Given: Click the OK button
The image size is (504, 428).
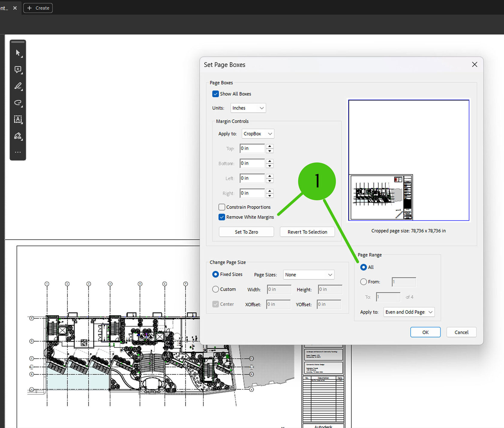Looking at the screenshot, I should pyautogui.click(x=425, y=332).
